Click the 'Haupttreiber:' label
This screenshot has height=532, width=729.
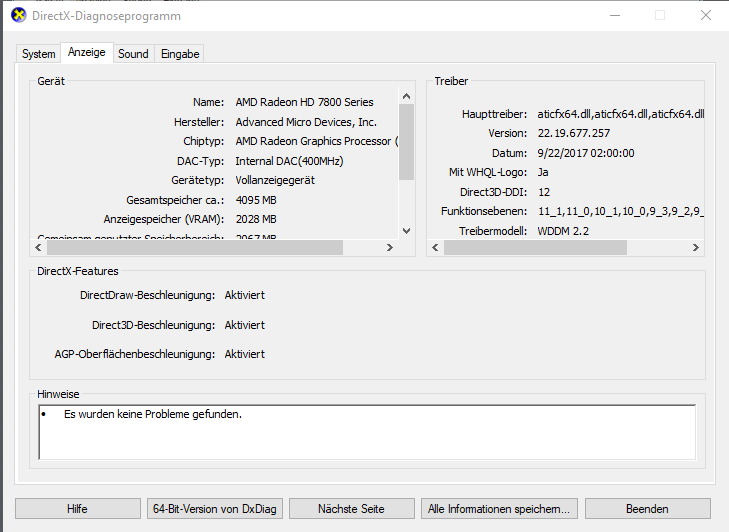tap(494, 114)
